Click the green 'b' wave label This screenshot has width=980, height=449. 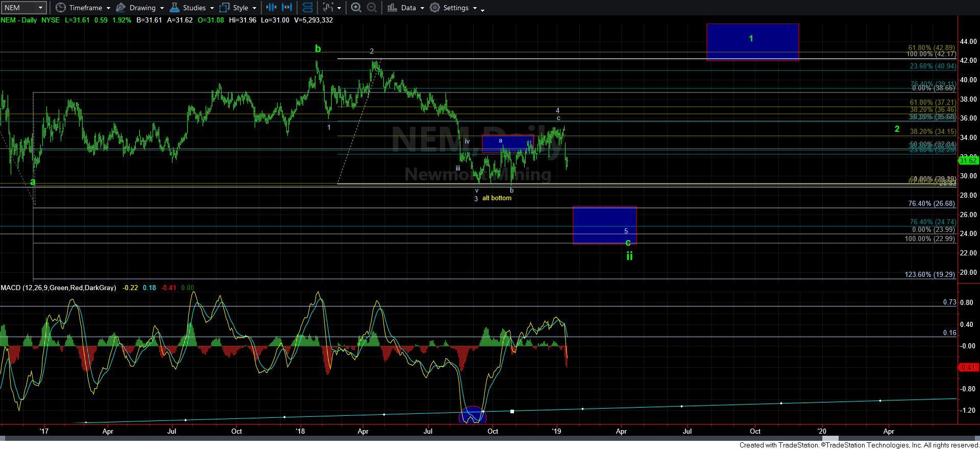318,49
